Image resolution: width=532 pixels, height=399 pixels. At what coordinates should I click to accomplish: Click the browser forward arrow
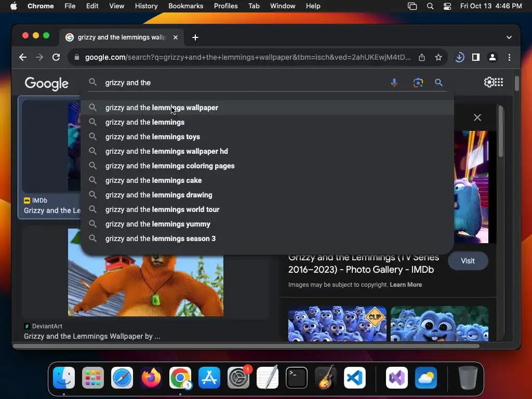coord(39,57)
